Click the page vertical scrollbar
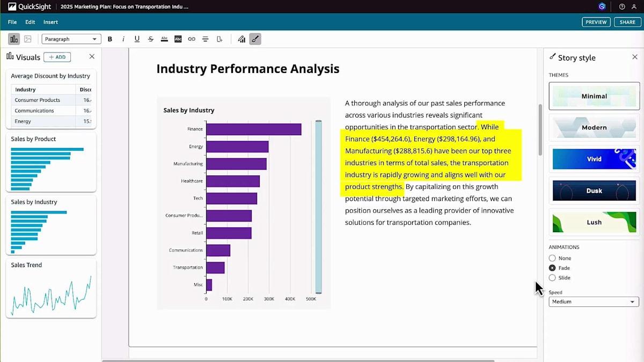This screenshot has height=362, width=644. coord(540,129)
